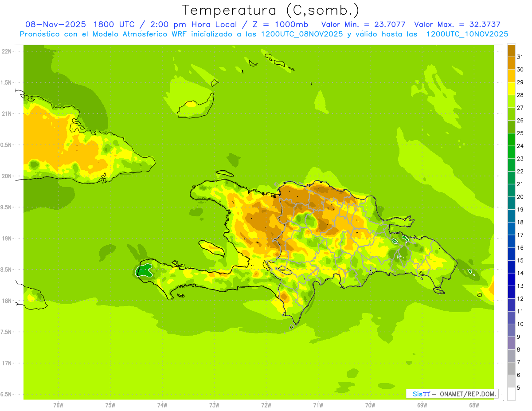Image resolution: width=532 pixels, height=411 pixels.
Task: Click the blue swatch between 15 and 16
Action: pyautogui.click(x=511, y=254)
